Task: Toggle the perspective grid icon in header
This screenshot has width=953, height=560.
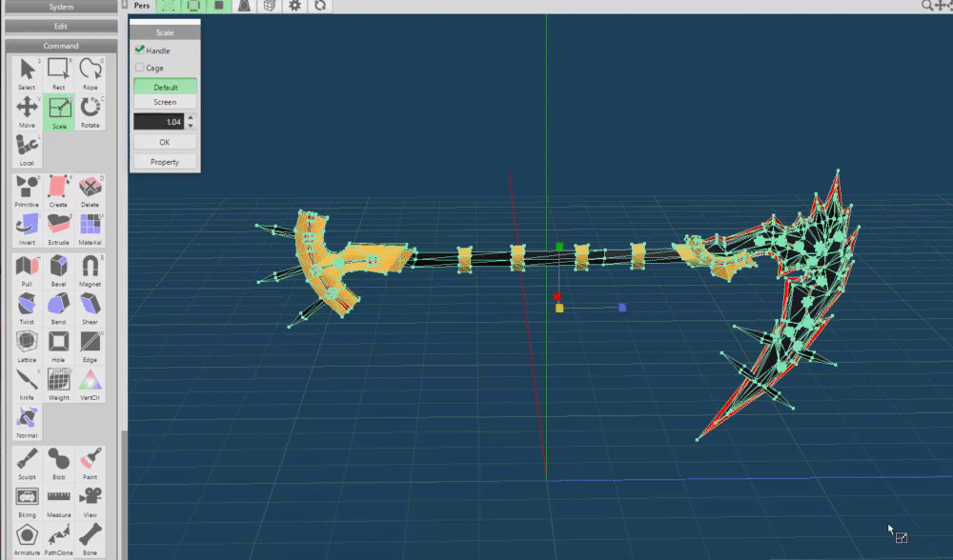Action: (244, 6)
